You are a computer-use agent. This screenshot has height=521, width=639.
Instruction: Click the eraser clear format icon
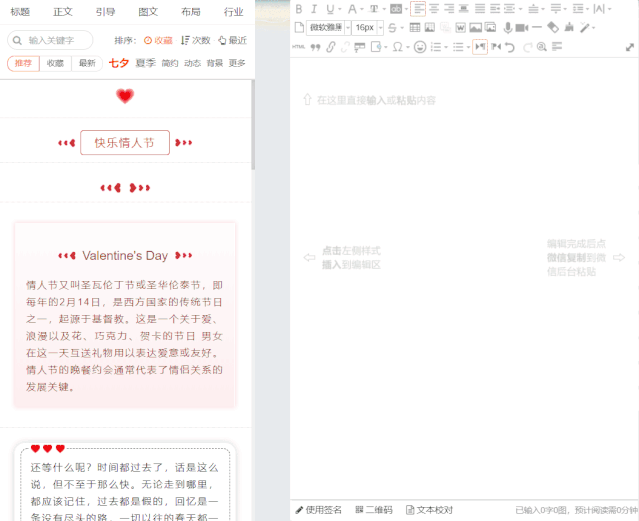553,27
